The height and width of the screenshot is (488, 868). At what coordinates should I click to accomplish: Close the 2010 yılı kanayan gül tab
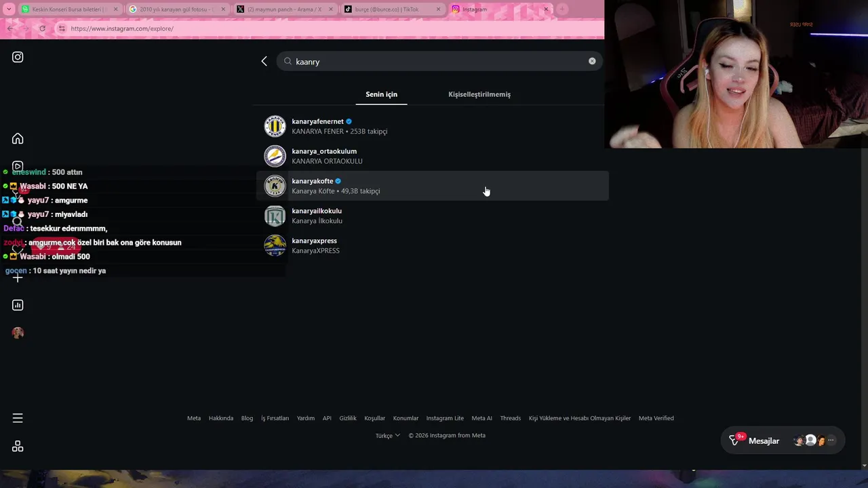(x=223, y=9)
